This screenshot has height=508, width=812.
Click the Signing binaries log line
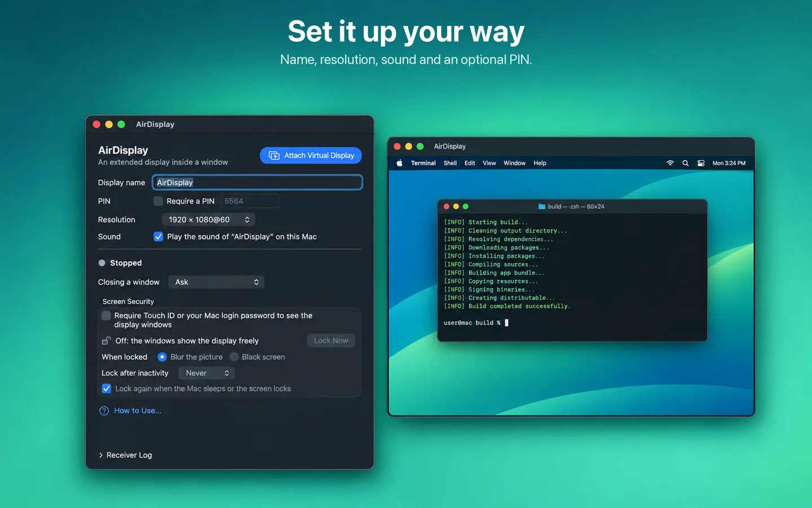489,290
